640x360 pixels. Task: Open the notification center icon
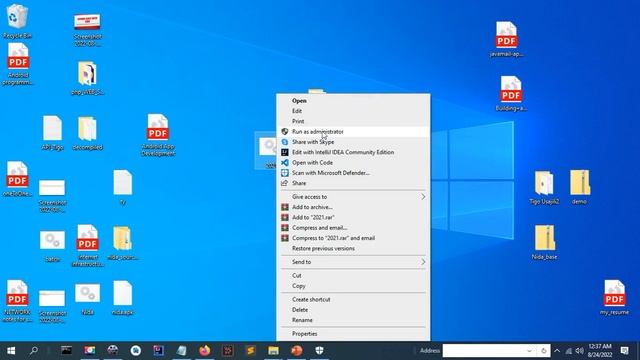pyautogui.click(x=624, y=351)
